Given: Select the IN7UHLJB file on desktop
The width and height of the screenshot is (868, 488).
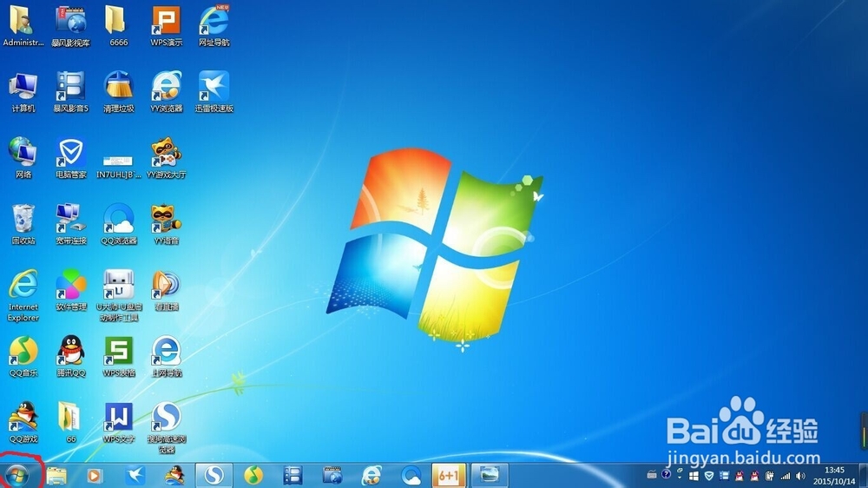Looking at the screenshot, I should [118, 166].
